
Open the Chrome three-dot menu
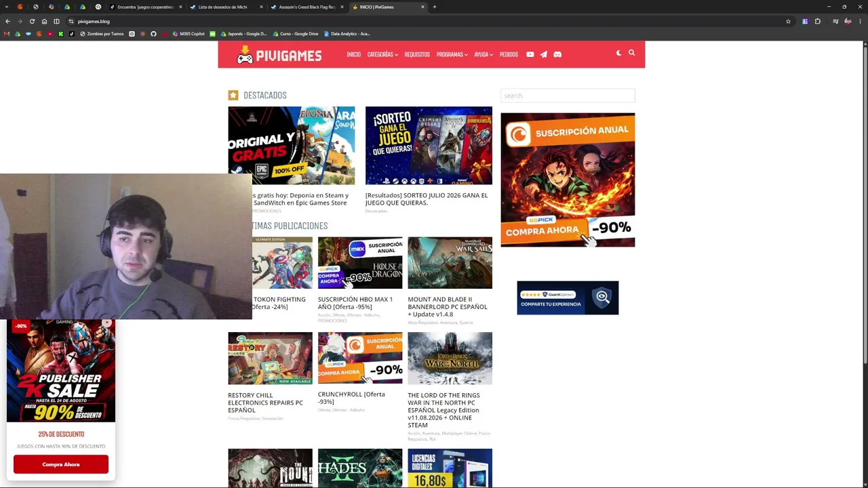click(860, 21)
